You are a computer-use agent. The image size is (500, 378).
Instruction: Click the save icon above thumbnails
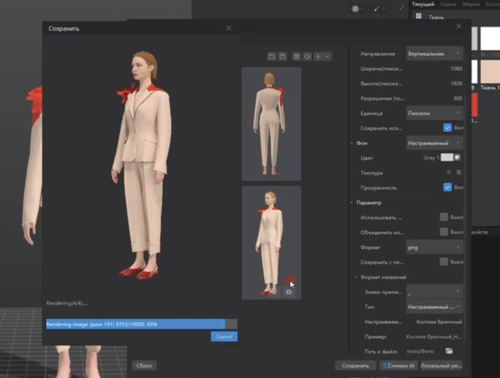tap(283, 56)
